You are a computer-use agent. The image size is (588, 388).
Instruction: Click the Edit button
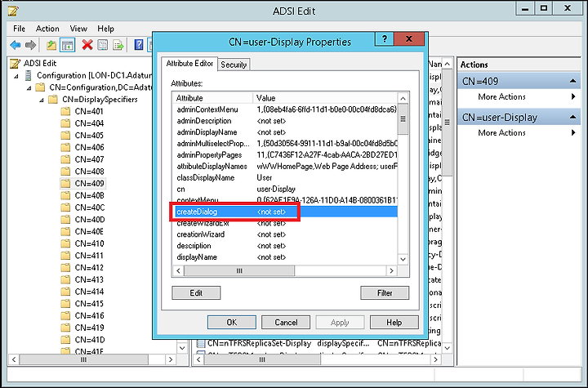pos(196,292)
